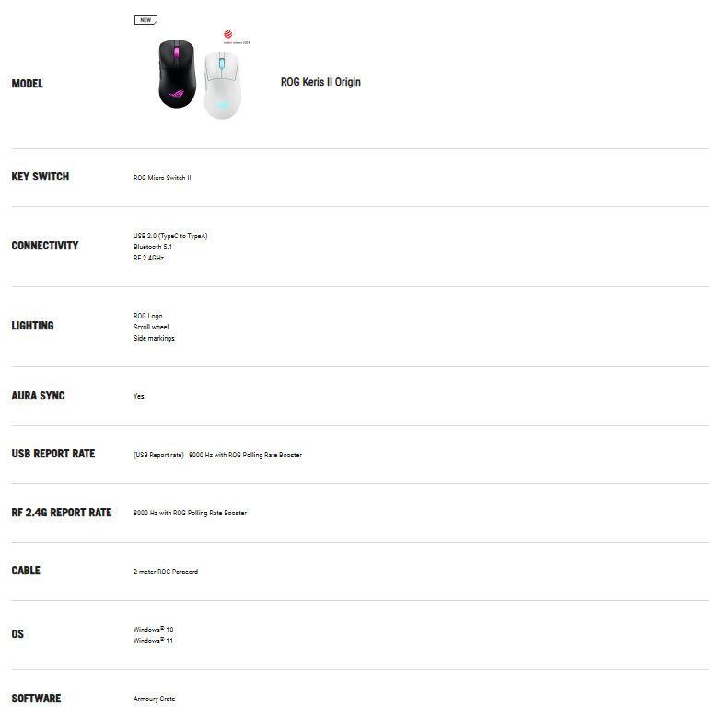Select the Windows 11 OS entry
Viewport: 709px width, 728px height.
(153, 641)
